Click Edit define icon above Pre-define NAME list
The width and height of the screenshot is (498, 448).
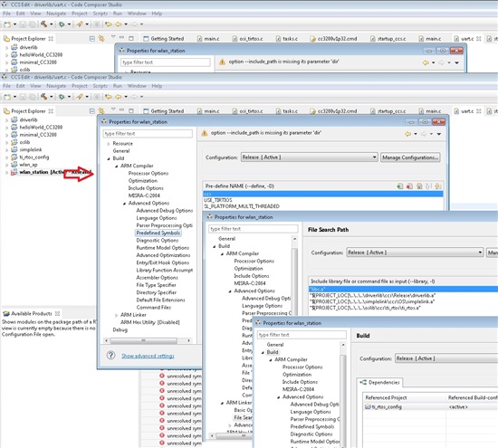pyautogui.click(x=419, y=186)
